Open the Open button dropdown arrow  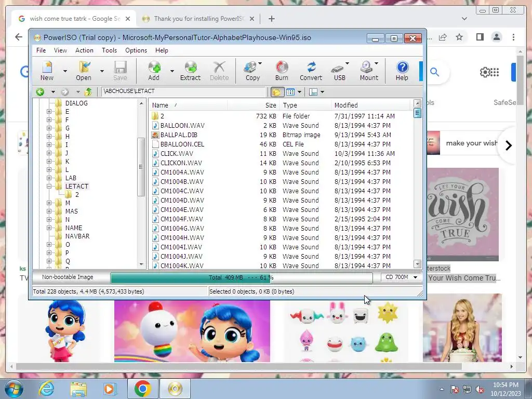102,71
